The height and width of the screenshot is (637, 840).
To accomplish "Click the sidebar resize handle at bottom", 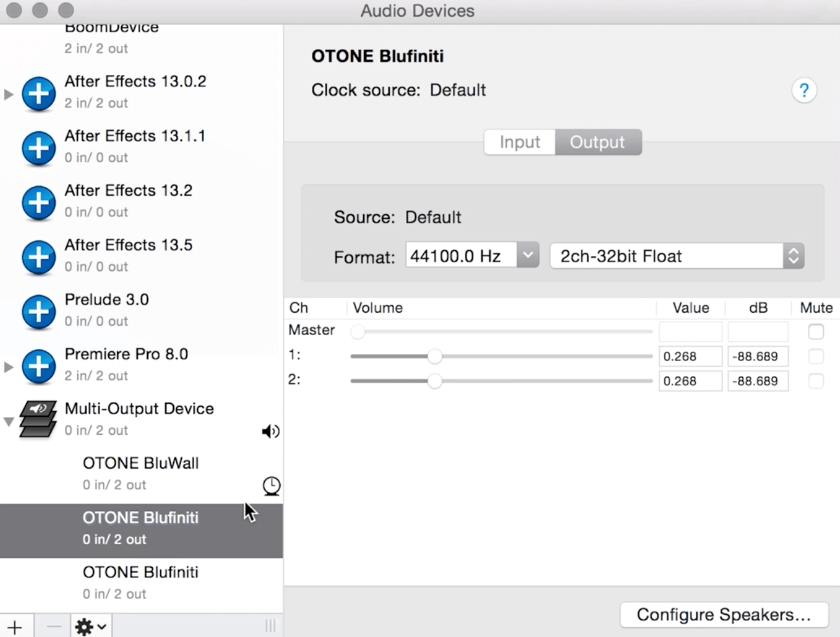I will (x=270, y=626).
